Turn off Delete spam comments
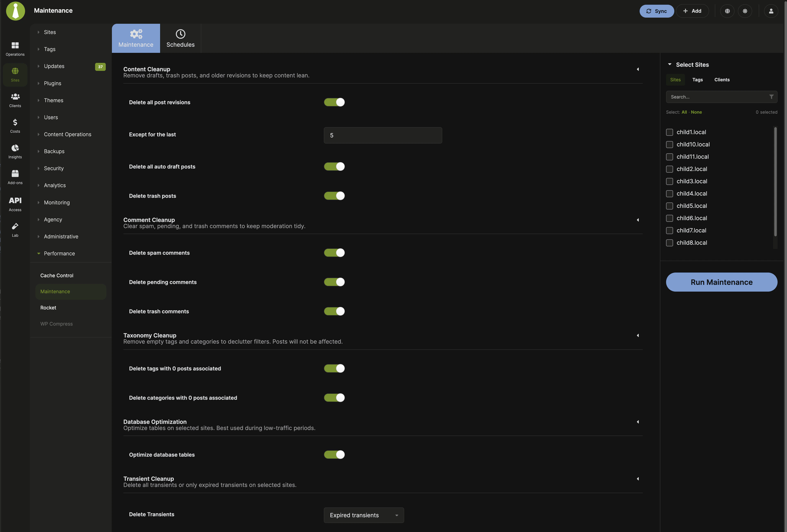Screen dimensions: 787x532 pyautogui.click(x=334, y=253)
